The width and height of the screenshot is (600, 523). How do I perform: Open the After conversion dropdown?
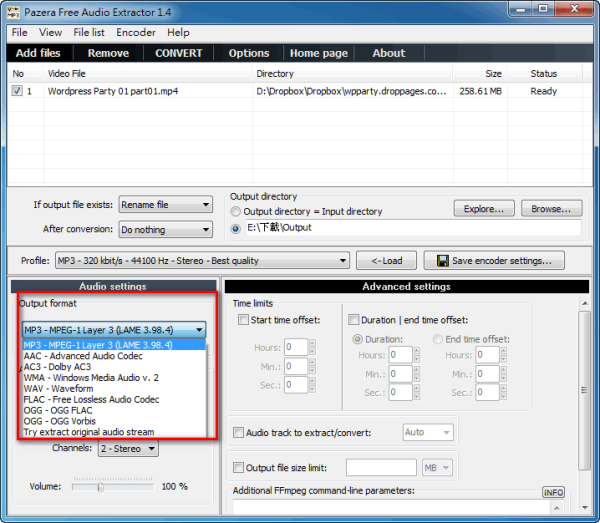pyautogui.click(x=166, y=230)
